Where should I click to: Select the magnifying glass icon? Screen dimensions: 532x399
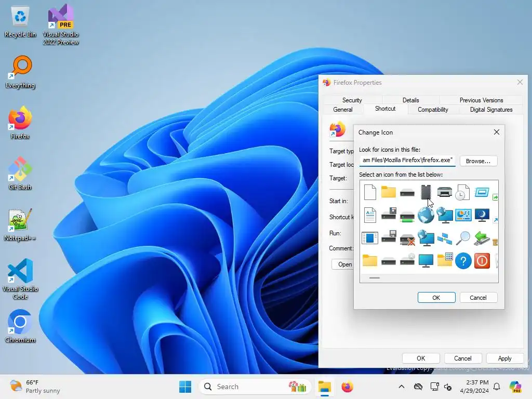point(463,238)
